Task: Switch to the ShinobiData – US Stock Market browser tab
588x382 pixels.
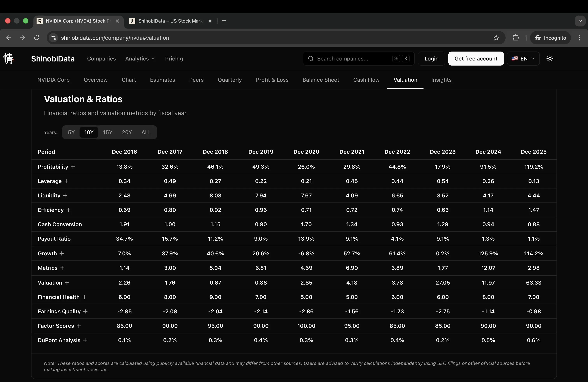Action: pyautogui.click(x=171, y=21)
